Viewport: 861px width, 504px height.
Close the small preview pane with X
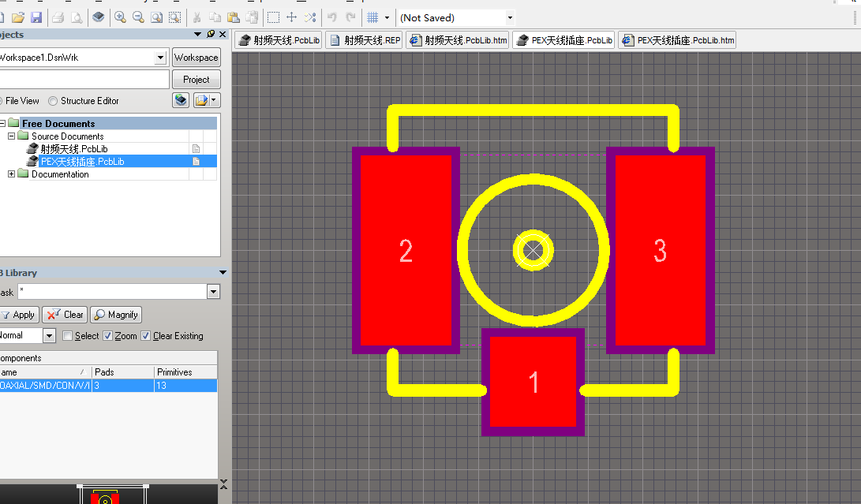223,484
